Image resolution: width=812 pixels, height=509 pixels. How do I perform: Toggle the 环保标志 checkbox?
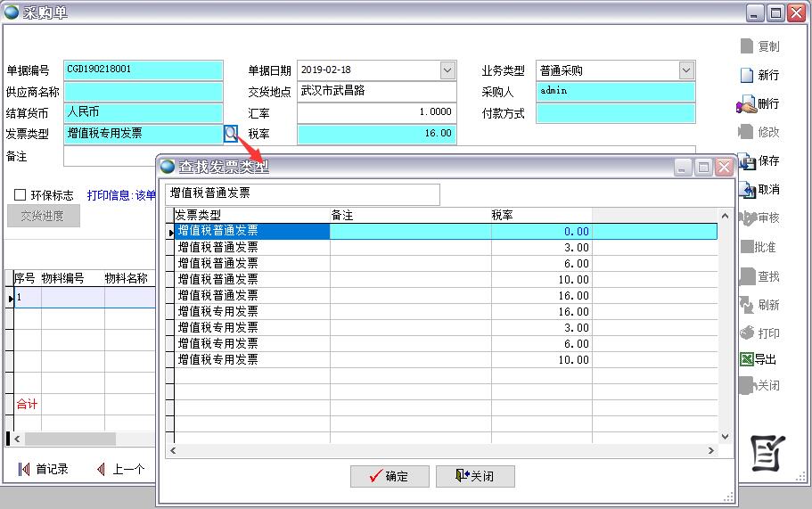tap(20, 195)
